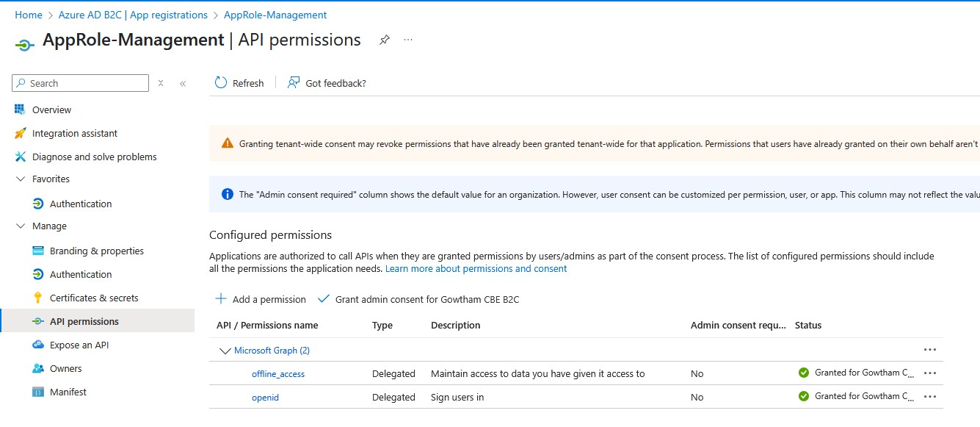Image resolution: width=980 pixels, height=427 pixels.
Task: Clear the sidebar search with the X icon
Action: coord(161,83)
